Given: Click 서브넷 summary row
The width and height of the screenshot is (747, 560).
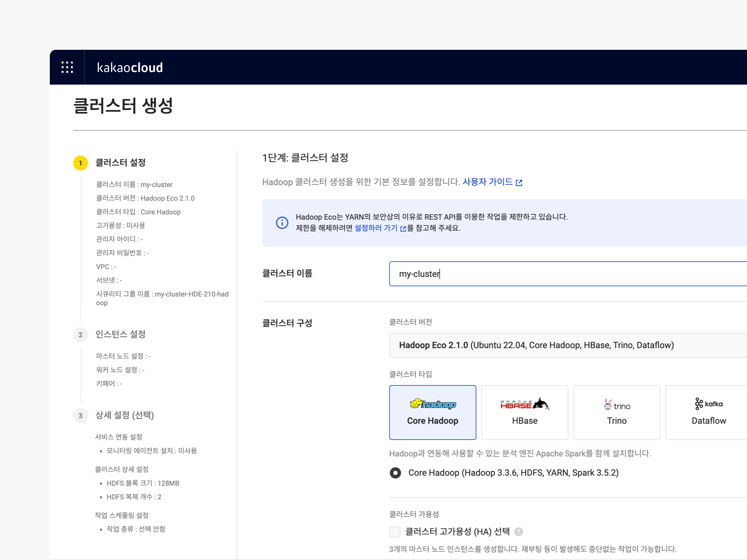Looking at the screenshot, I should click(x=109, y=280).
